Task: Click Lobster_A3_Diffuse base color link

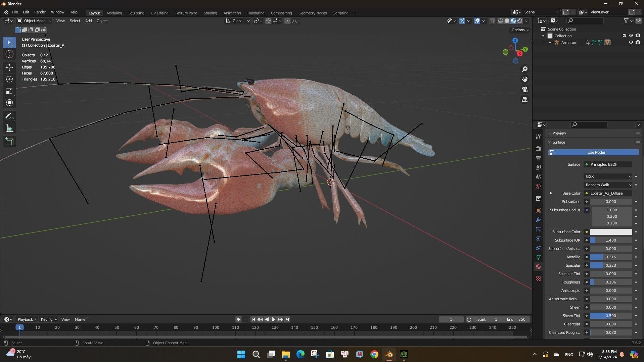Action: 608,193
